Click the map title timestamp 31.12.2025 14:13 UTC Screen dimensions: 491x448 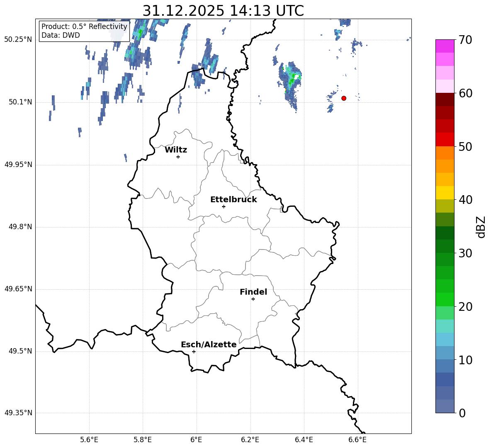pos(223,11)
